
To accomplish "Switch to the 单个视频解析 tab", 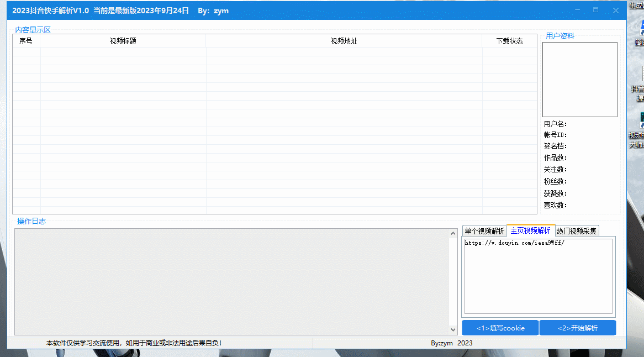I will (x=484, y=231).
